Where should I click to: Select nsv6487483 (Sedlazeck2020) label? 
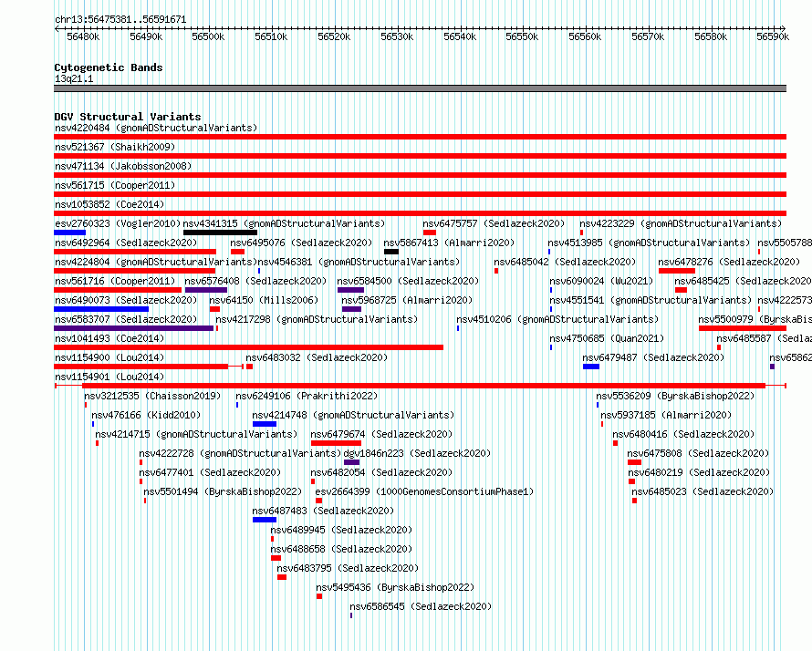(x=323, y=511)
